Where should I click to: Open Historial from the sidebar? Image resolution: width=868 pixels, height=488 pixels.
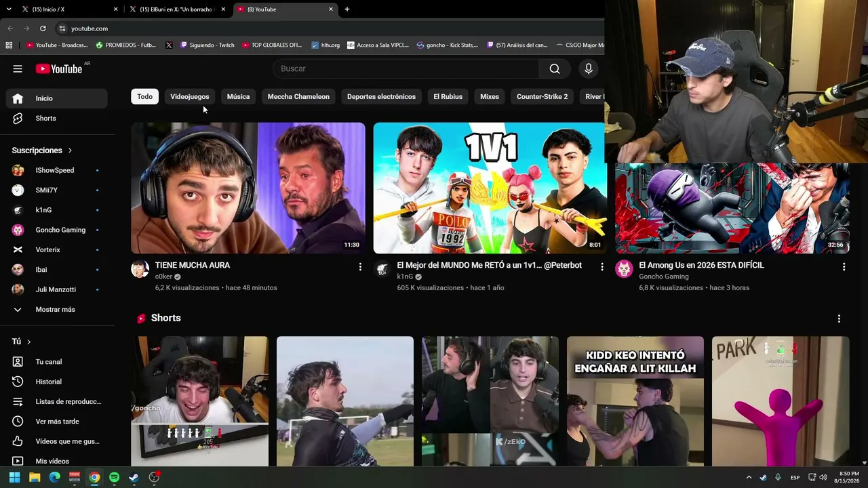click(x=57, y=382)
